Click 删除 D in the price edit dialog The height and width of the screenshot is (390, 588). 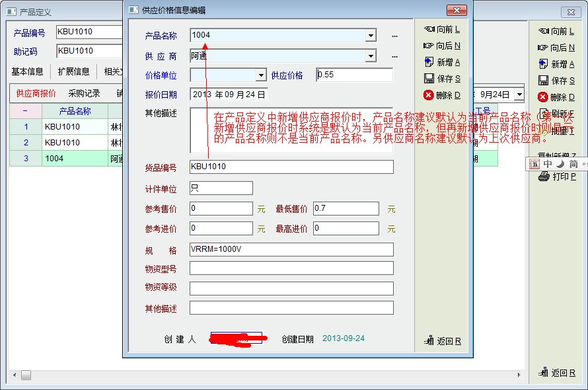click(x=442, y=95)
